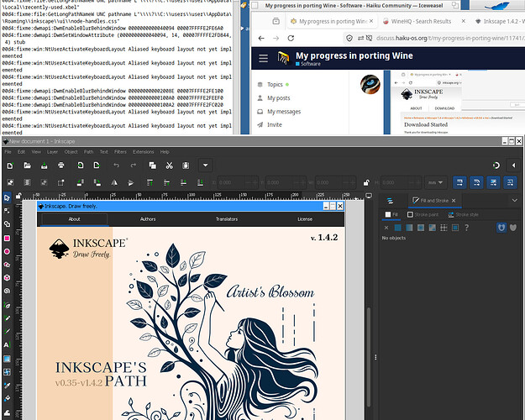525x420 pixels.
Task: Select the Pen (Bezier) tool
Action: [x=7, y=305]
